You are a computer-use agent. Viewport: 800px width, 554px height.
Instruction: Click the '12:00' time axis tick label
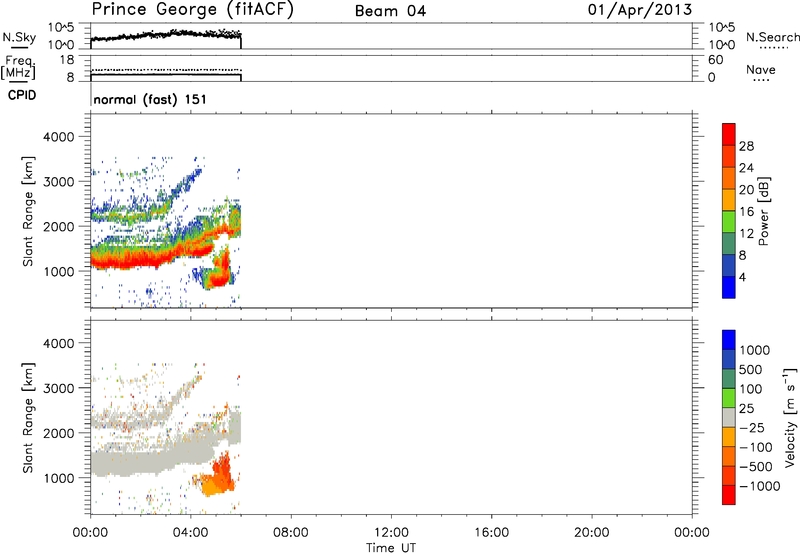(x=391, y=533)
